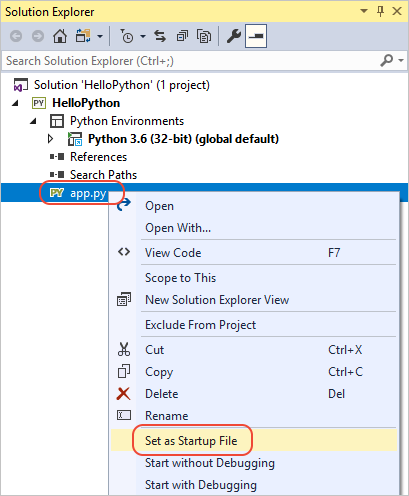This screenshot has width=409, height=496.
Task: Choose Scope to This
Action: (x=254, y=278)
